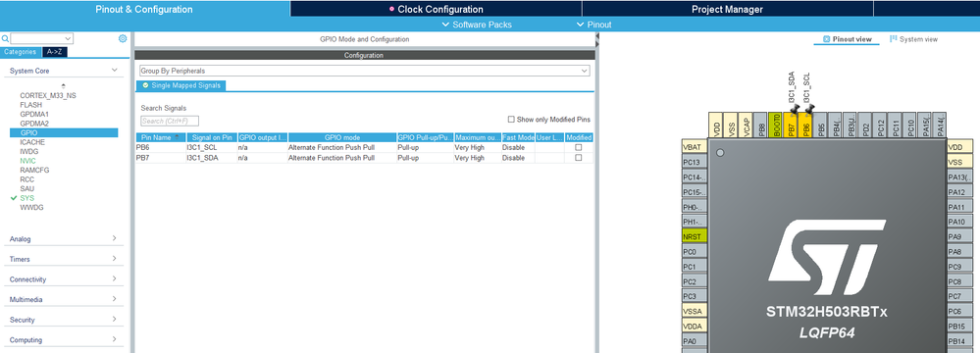This screenshot has width=980, height=353.
Task: Select the CORTEX_M33_NS item
Action: tap(48, 95)
